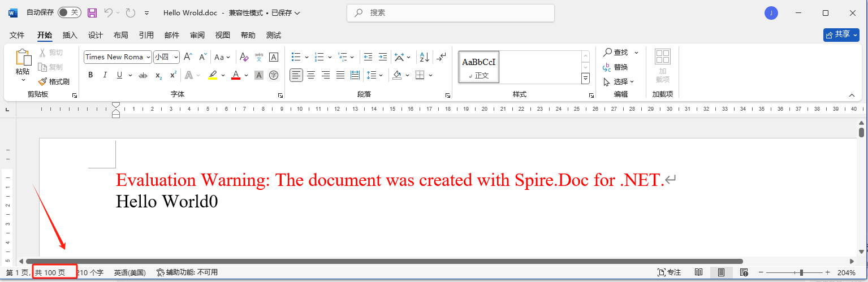Screen dimensions: 868x282
Task: Switch to the References (引用) tab
Action: click(146, 35)
